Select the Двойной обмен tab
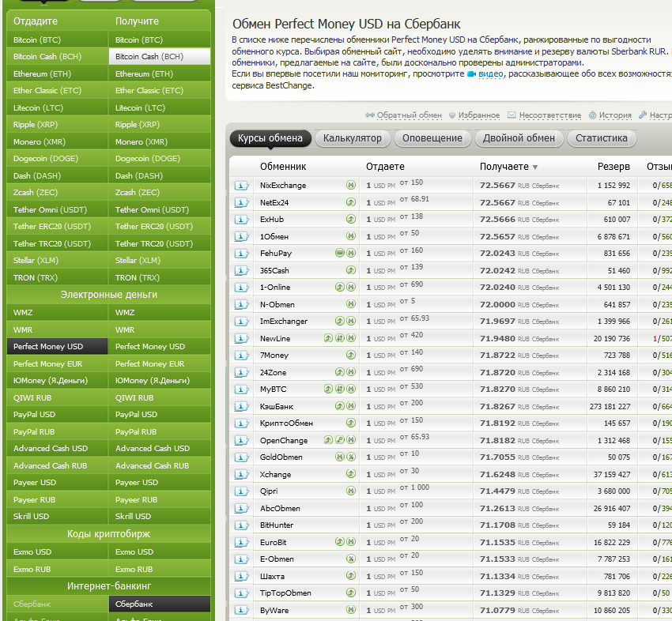Viewport: 672px width, 621px height. point(518,138)
